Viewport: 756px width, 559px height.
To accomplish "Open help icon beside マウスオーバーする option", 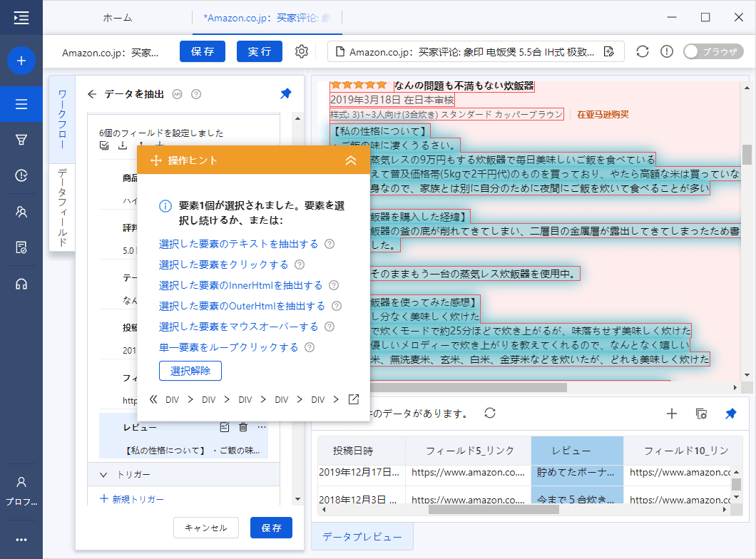I will (330, 327).
